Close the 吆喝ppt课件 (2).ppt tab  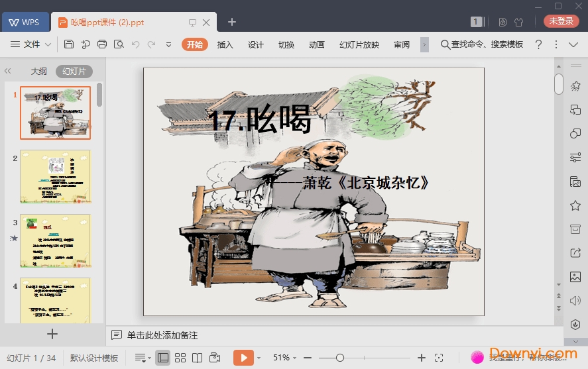[206, 23]
